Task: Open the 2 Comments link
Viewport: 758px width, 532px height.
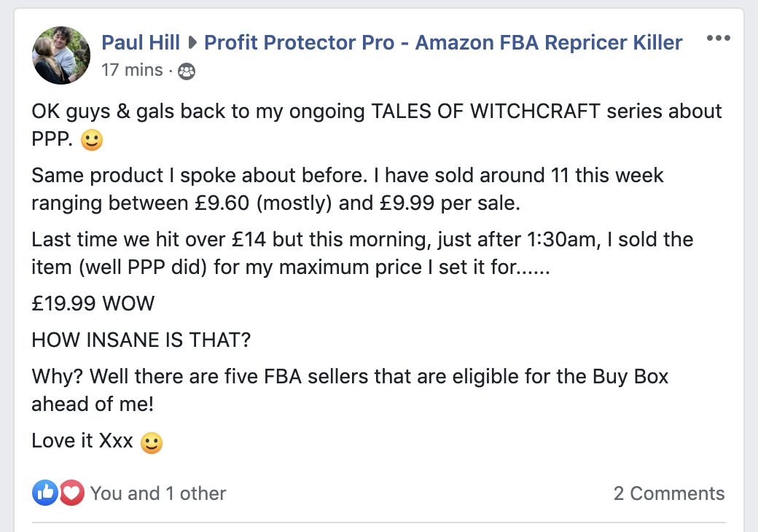Action: point(669,493)
